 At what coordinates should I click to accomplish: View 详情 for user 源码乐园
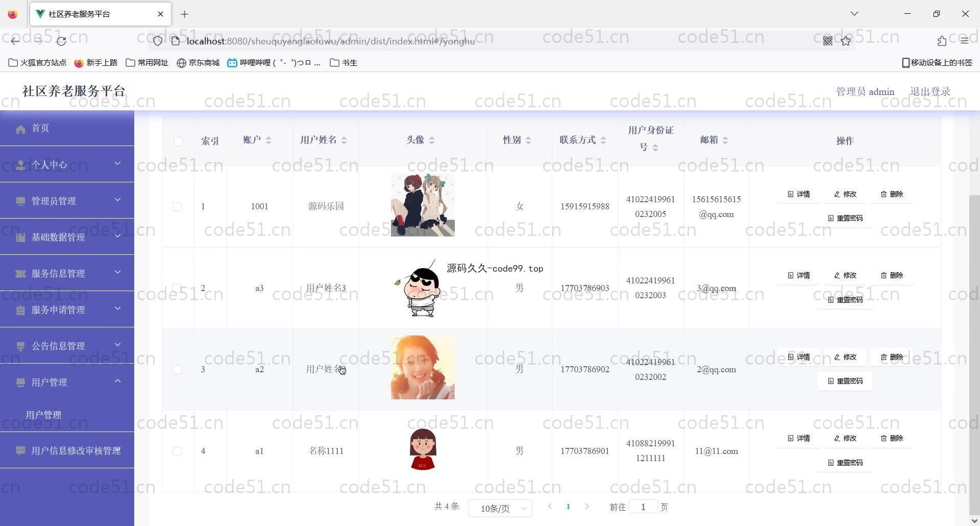point(799,194)
